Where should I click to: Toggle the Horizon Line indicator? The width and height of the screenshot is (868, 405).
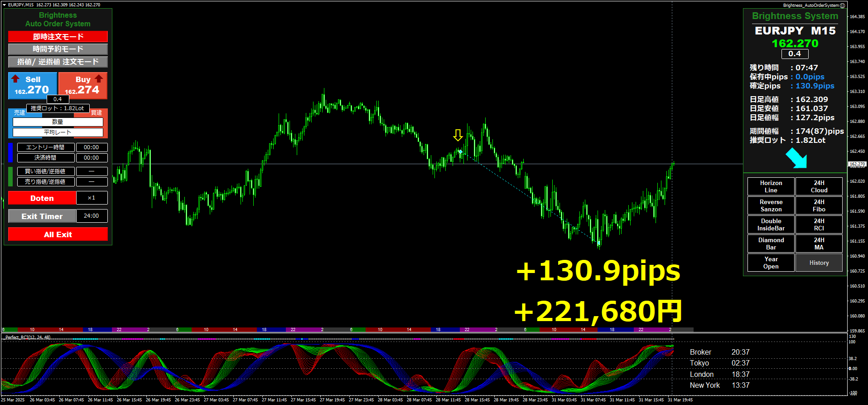point(771,186)
